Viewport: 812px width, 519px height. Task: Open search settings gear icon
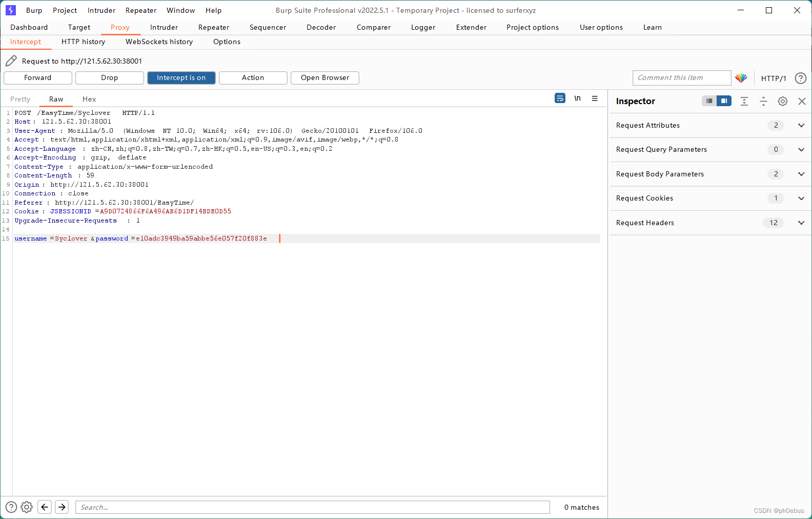27,507
